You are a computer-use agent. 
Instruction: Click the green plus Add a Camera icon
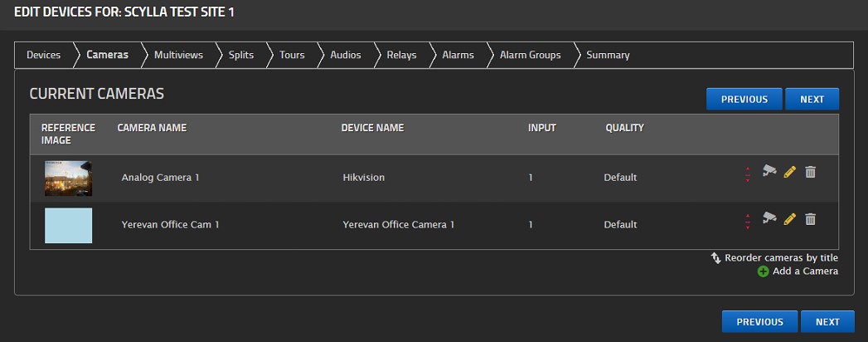763,271
